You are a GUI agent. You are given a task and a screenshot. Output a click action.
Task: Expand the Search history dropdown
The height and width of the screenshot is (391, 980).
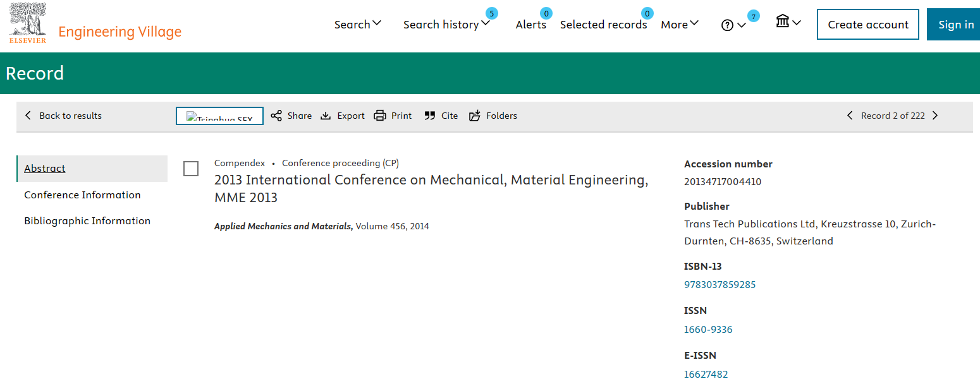pos(446,24)
